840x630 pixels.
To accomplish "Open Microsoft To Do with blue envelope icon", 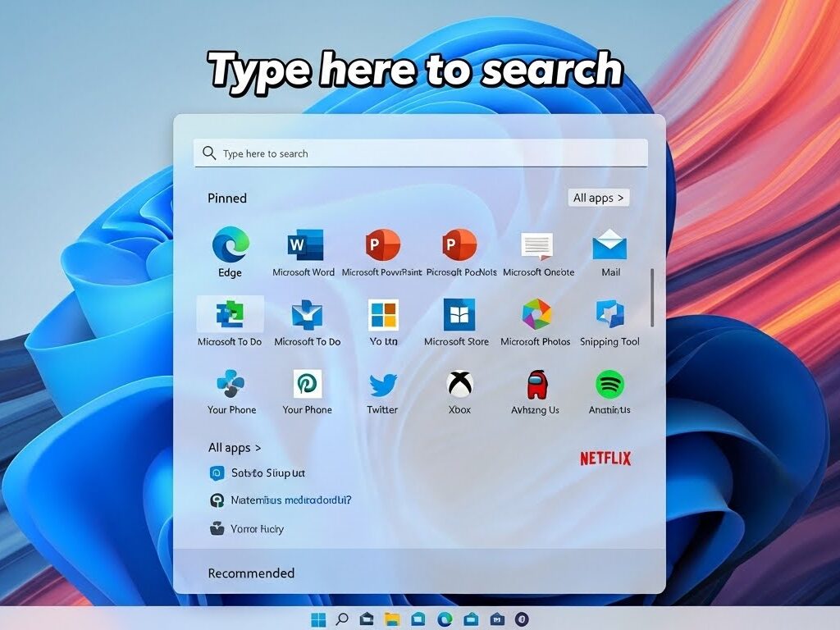I will pyautogui.click(x=307, y=322).
